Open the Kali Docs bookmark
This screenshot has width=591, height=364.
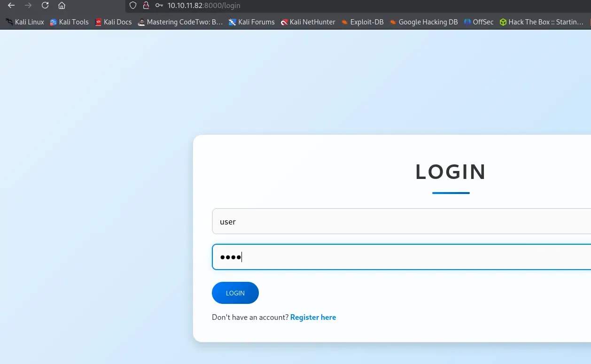113,22
